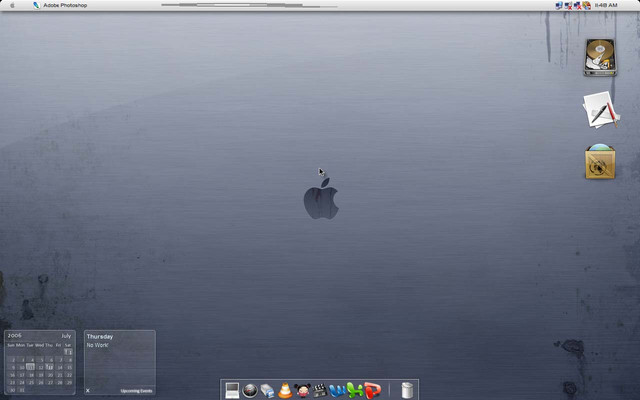Select date 29 in the calendar

[69, 382]
